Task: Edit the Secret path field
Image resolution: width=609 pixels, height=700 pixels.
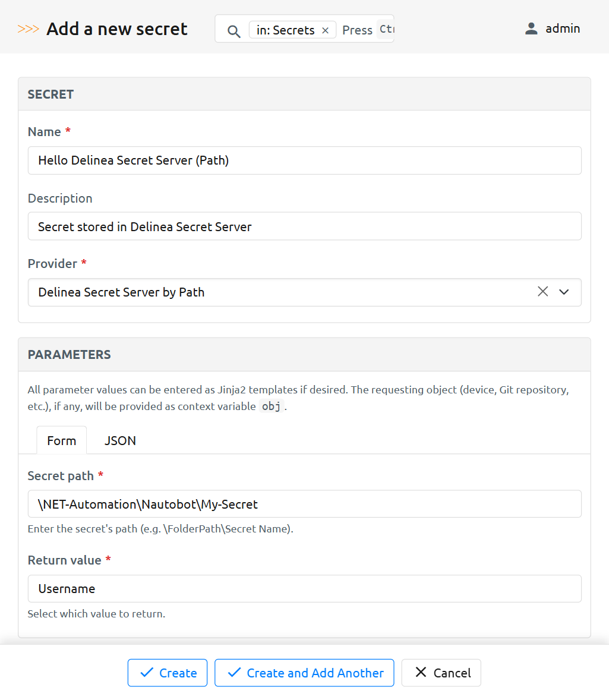Action: (304, 504)
